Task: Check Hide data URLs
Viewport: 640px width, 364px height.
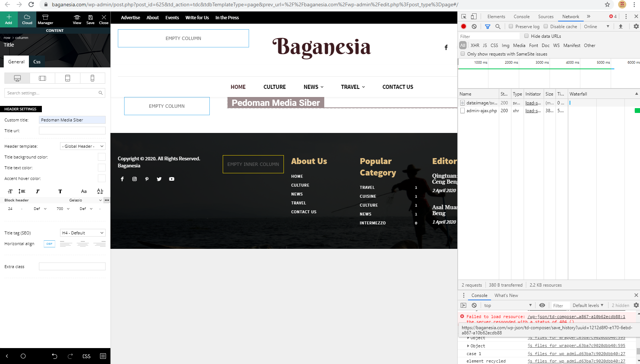Action: [526, 36]
